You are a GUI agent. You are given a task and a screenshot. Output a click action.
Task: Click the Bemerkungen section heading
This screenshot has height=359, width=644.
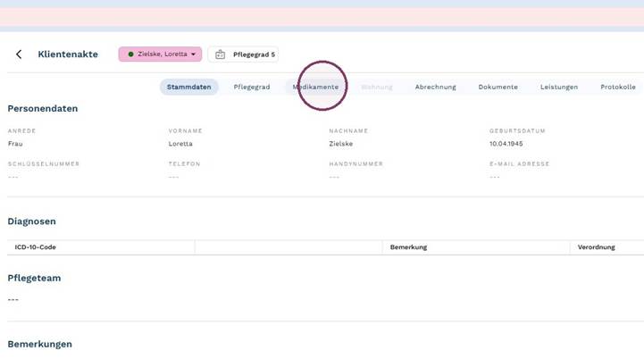point(40,344)
